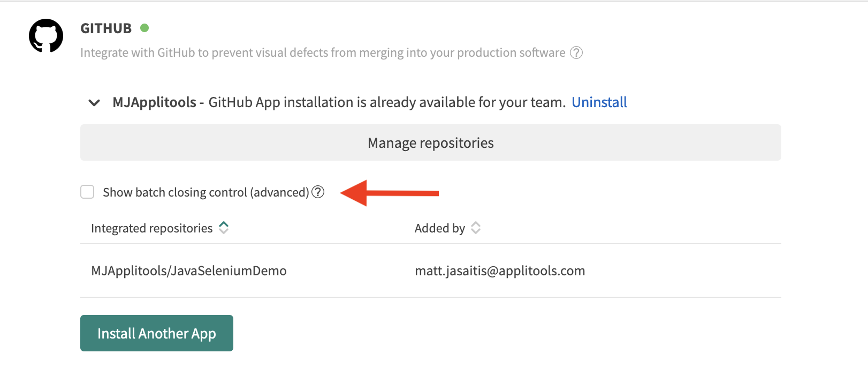Click the MJApplitools installation name text

coord(154,102)
